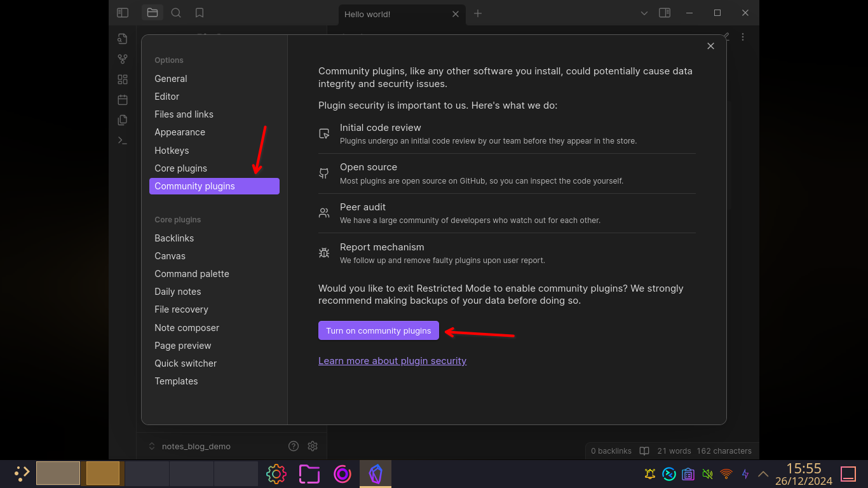
Task: Open system settings gear in taskbar
Action: point(276,474)
